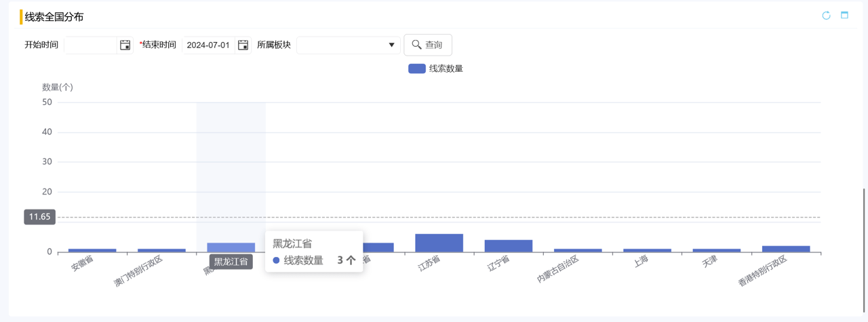
Task: Expand the 所属板块 dropdown arrow
Action: [x=391, y=45]
